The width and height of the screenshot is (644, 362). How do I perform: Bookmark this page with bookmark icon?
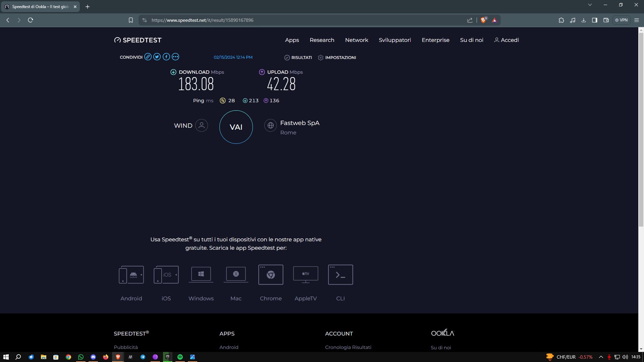(x=131, y=20)
